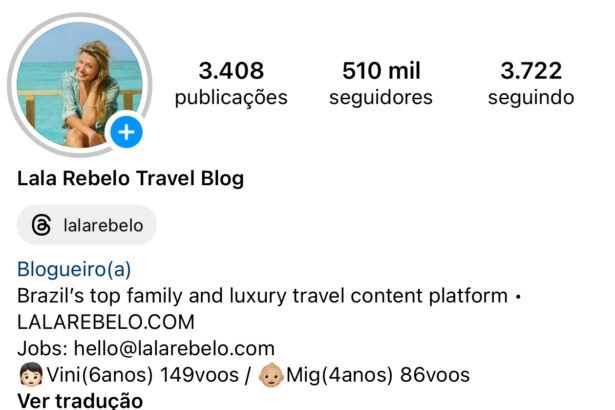Open the seguindo list label
Viewport: 615px width, 410px height.
tap(531, 97)
